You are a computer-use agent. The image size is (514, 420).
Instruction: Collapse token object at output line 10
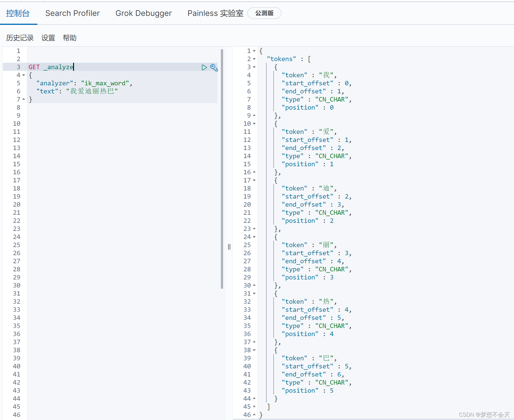tap(254, 124)
